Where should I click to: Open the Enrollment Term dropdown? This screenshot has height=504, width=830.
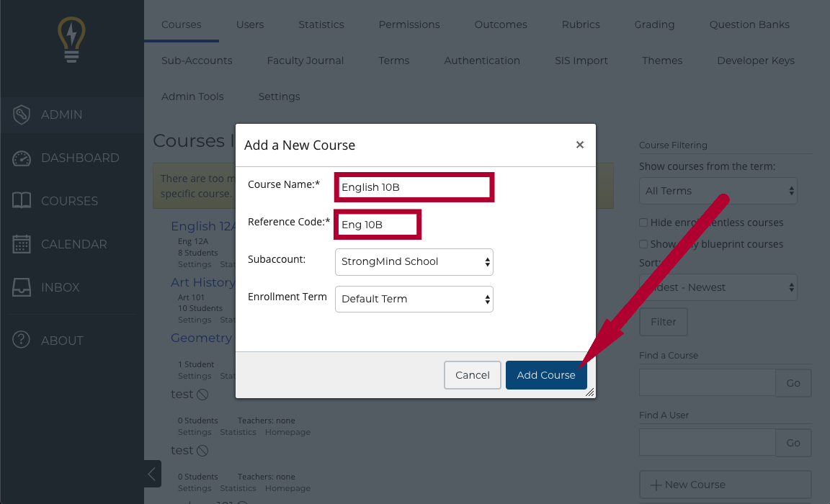click(x=414, y=299)
